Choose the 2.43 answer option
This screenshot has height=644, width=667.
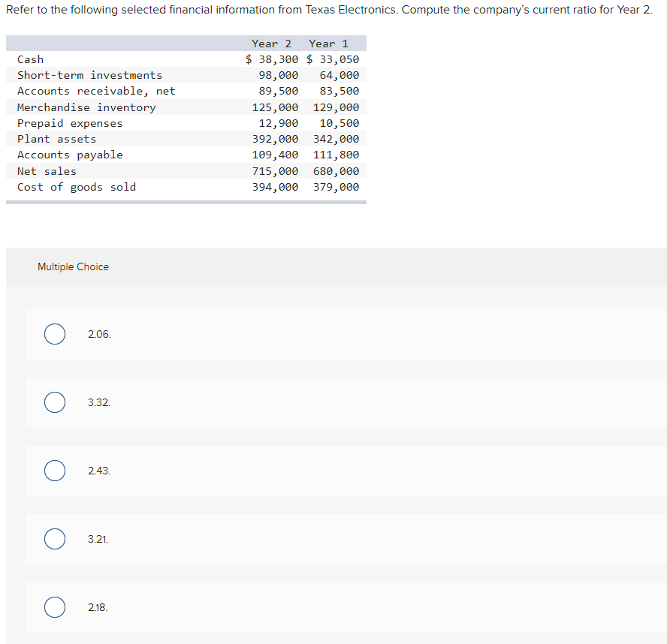tap(55, 471)
